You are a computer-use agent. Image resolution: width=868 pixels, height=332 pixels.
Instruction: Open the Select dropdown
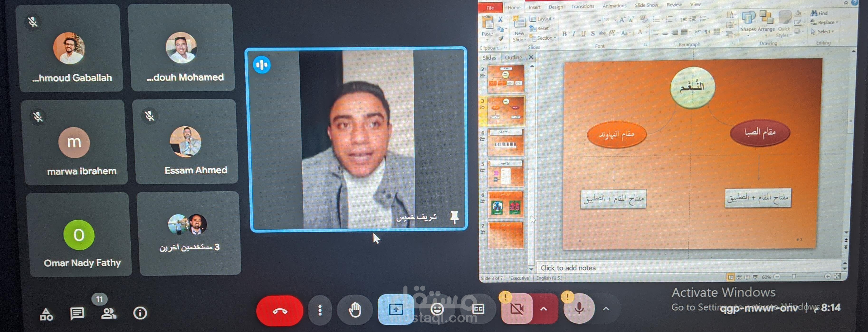point(822,31)
